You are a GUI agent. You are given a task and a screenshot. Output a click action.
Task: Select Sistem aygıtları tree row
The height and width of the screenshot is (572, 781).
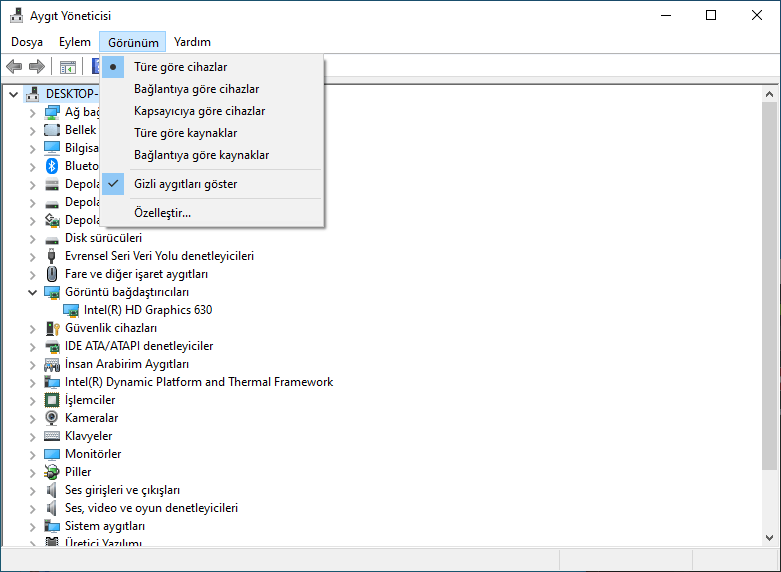coord(105,526)
